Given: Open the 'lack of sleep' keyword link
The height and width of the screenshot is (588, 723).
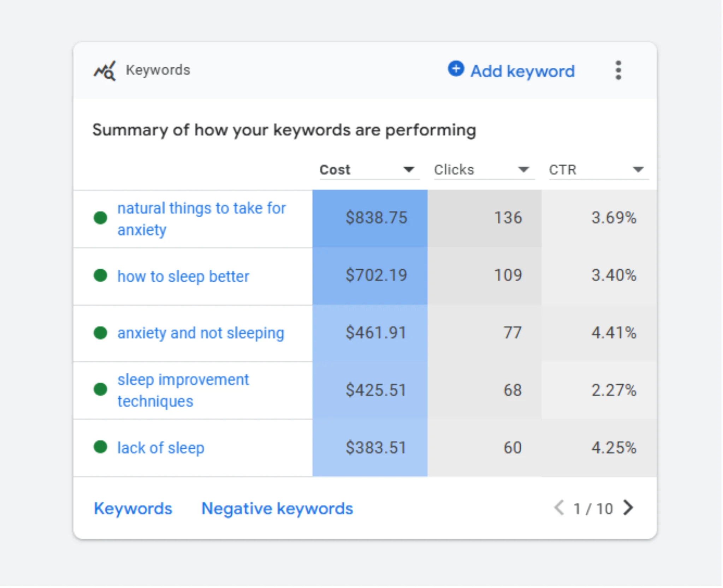Looking at the screenshot, I should coord(161,448).
